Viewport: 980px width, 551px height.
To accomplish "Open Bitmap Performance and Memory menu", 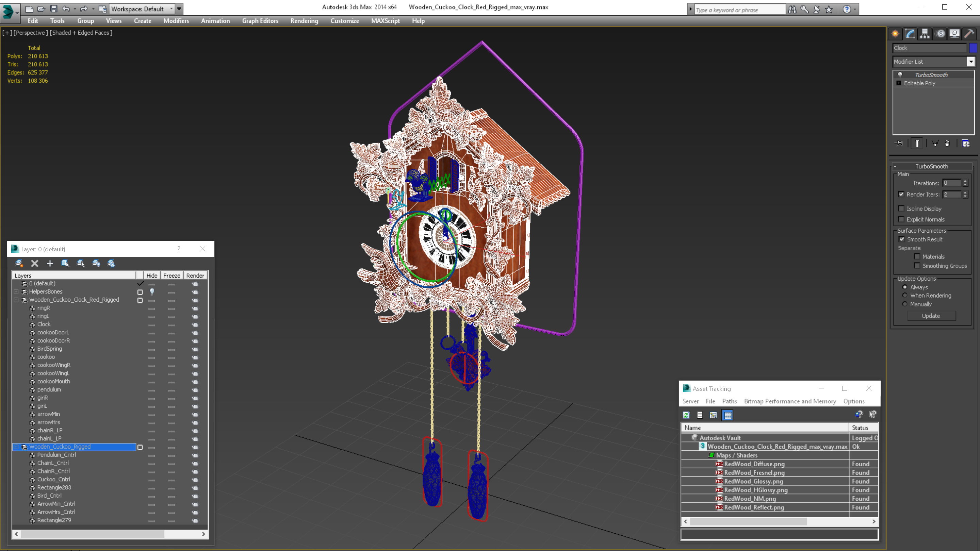I will (x=790, y=401).
